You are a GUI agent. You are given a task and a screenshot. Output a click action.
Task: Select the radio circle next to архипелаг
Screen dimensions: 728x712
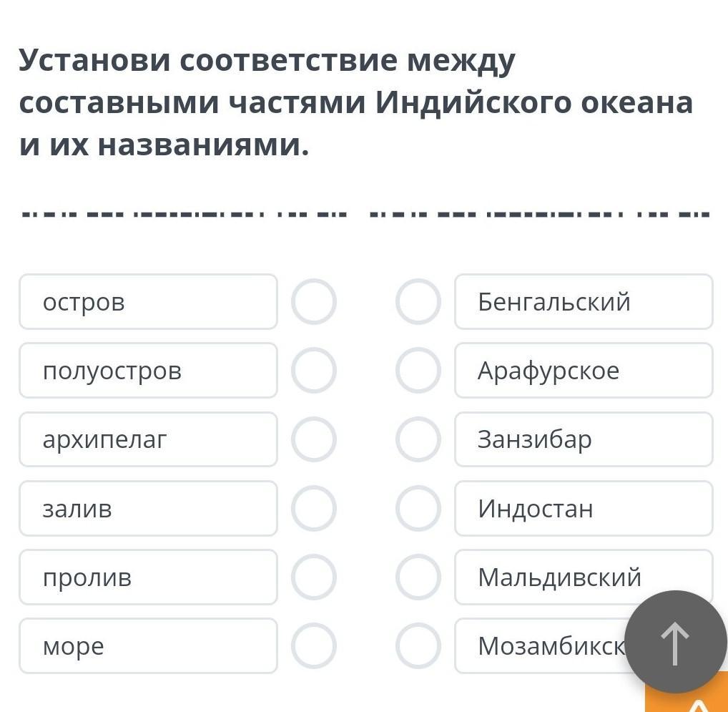click(x=313, y=439)
